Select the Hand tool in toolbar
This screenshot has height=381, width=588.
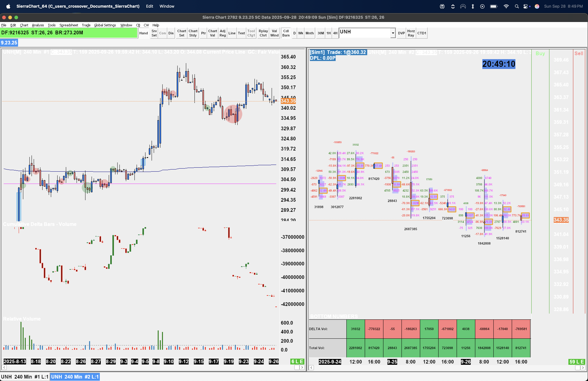click(143, 33)
